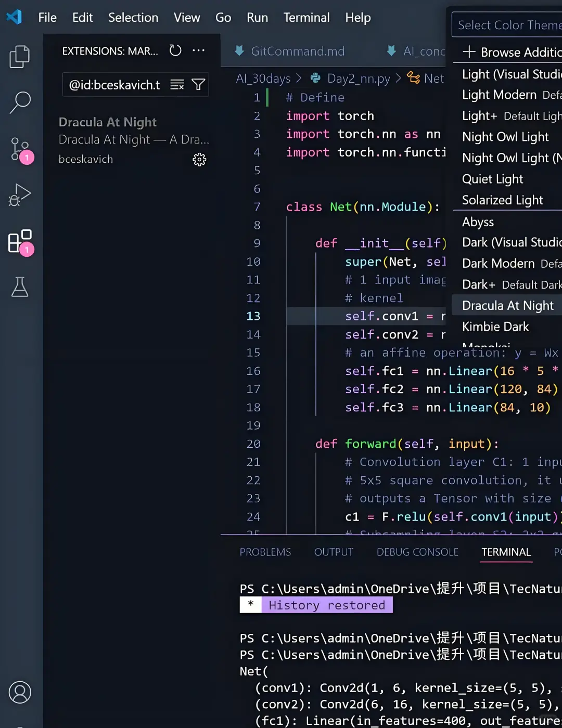Click the 'class Net(nn.Module):' code line
Viewport: 562px width, 728px height.
[x=363, y=207]
